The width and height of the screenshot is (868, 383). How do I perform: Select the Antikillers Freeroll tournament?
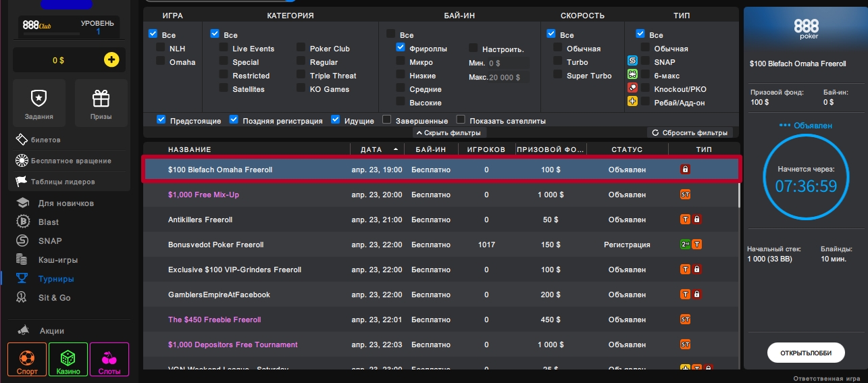(x=440, y=220)
